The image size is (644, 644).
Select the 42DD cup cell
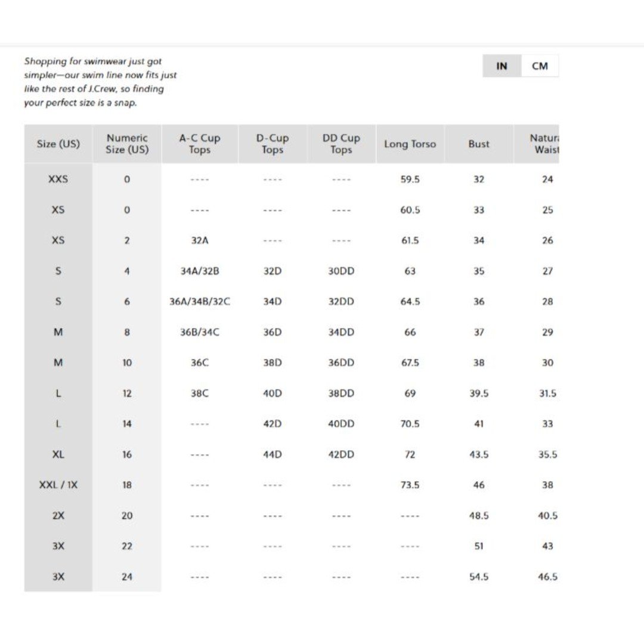pyautogui.click(x=341, y=454)
